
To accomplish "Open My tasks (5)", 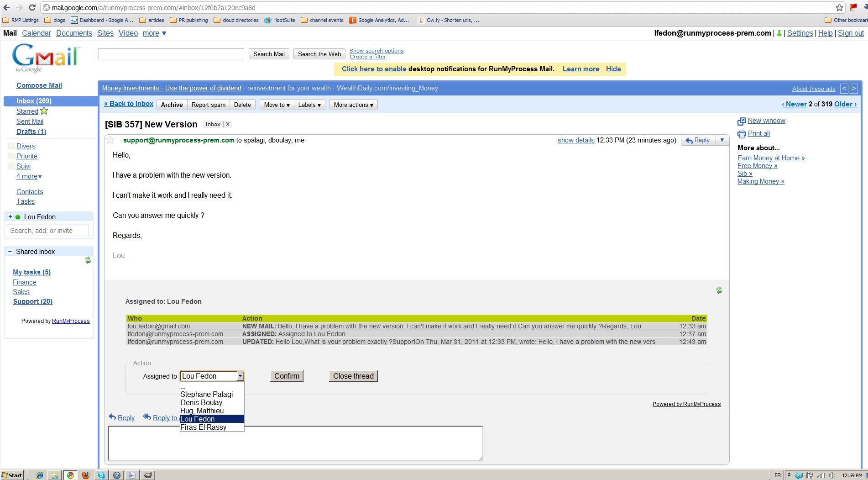I will click(x=31, y=272).
